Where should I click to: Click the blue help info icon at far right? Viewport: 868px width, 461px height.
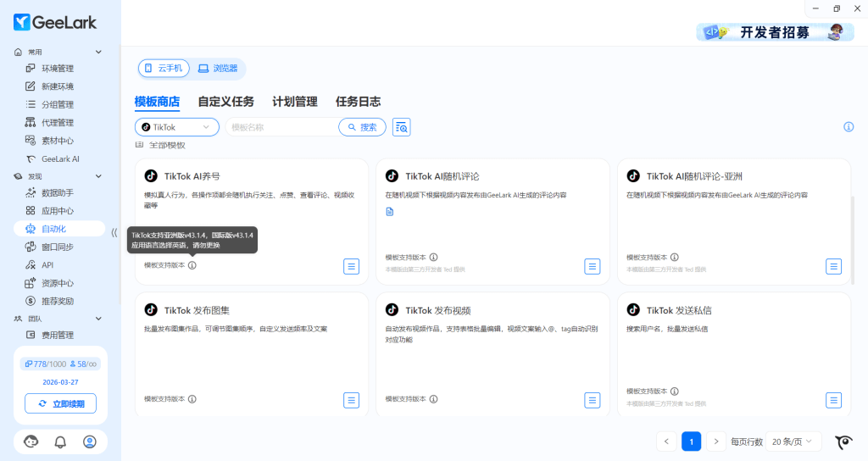tap(849, 127)
